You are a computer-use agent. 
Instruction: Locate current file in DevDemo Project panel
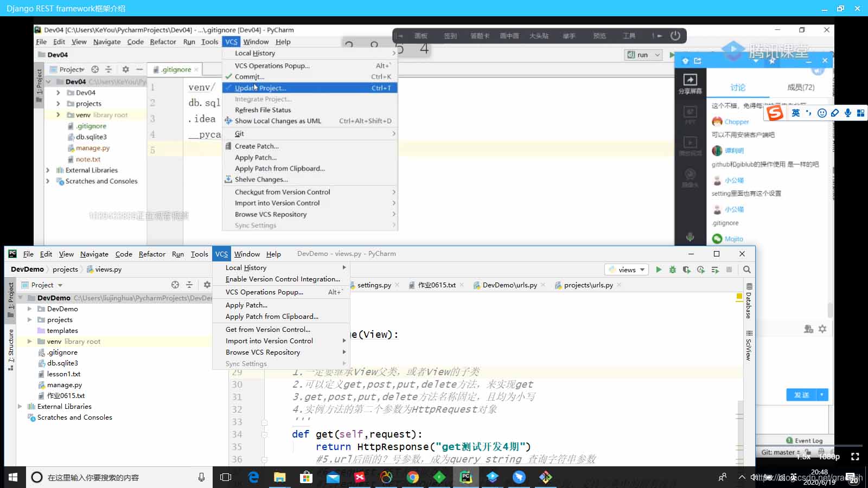click(x=175, y=285)
